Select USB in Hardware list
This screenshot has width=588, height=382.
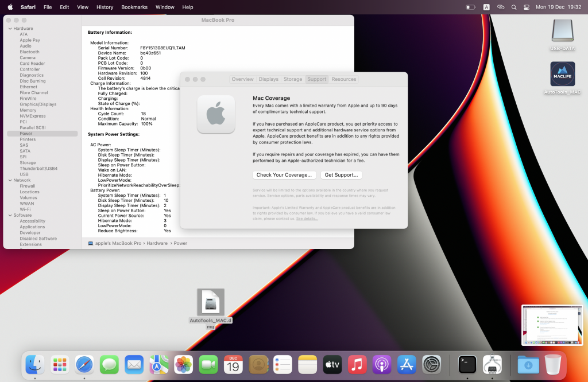point(24,174)
